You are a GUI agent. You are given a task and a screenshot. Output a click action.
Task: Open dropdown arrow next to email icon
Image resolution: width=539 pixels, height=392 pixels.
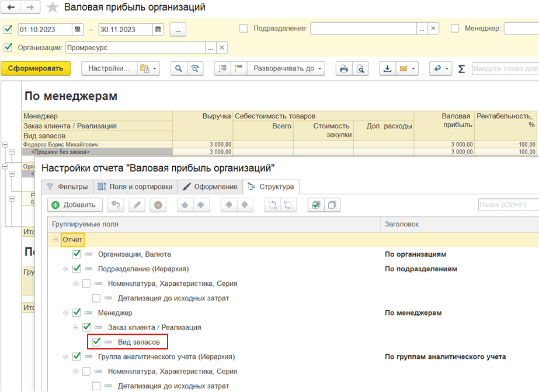[x=413, y=69]
